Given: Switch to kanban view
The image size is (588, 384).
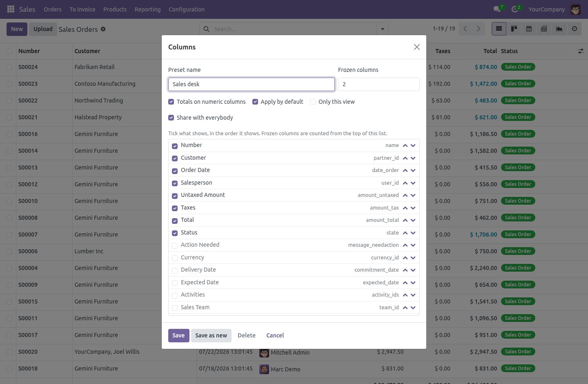Looking at the screenshot, I should pyautogui.click(x=514, y=29).
